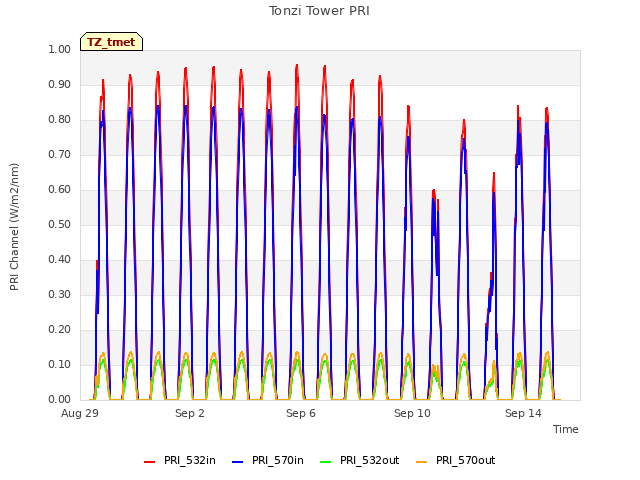
Task: Click the blue PRI_570in legend swatch
Action: point(238,462)
